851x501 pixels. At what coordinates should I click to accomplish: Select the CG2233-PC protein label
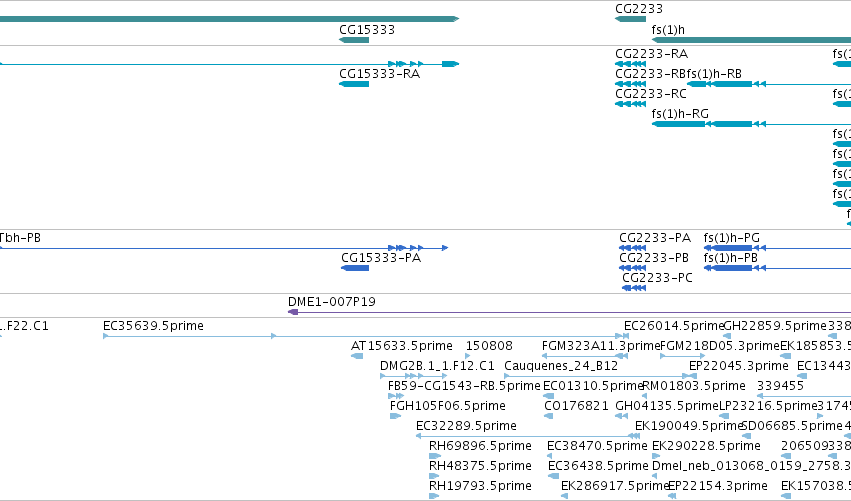[657, 278]
